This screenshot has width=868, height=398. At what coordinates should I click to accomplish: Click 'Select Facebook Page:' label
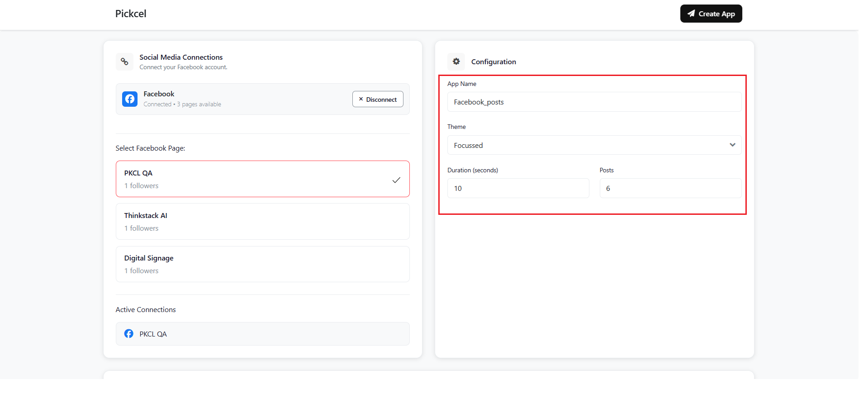(x=150, y=148)
